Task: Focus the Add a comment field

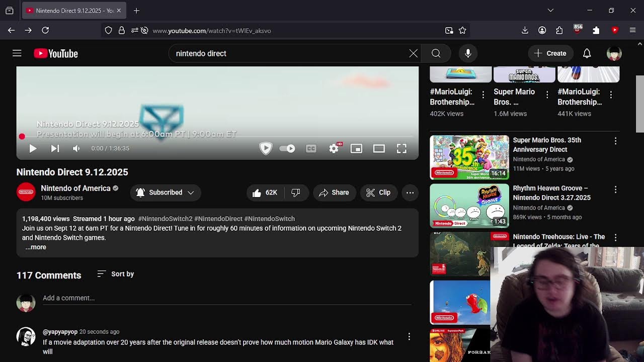Action: click(x=227, y=298)
